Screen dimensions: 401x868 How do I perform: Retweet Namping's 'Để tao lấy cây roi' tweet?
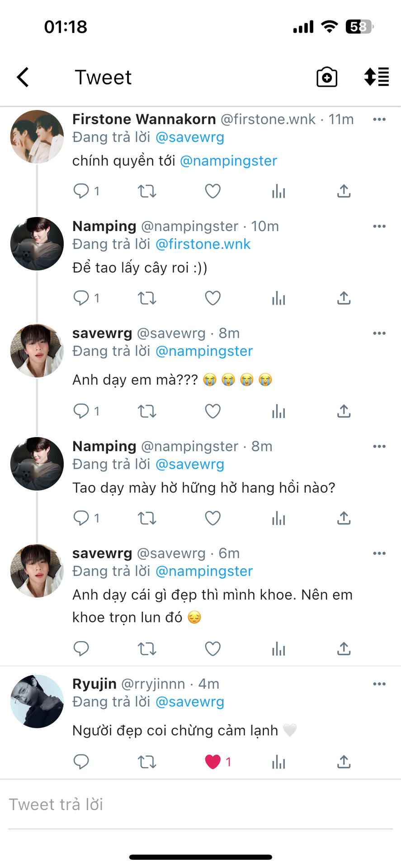pos(147,298)
